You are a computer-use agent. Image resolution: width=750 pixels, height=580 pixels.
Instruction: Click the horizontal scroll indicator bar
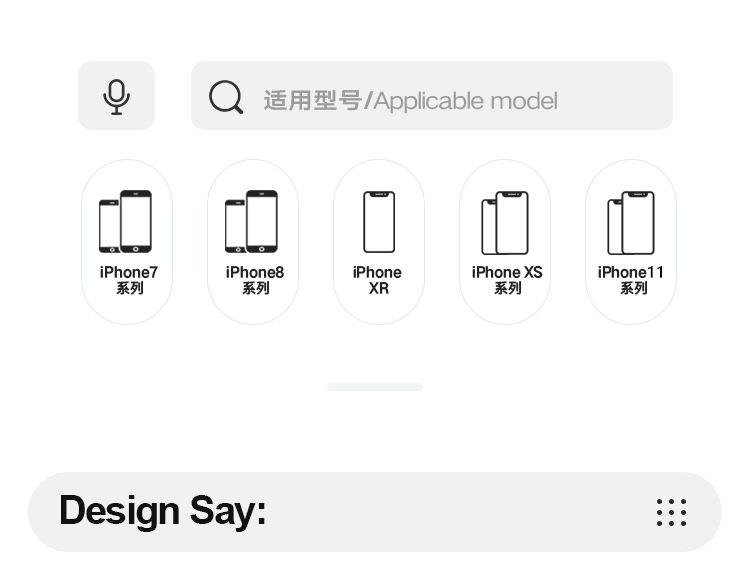point(375,387)
